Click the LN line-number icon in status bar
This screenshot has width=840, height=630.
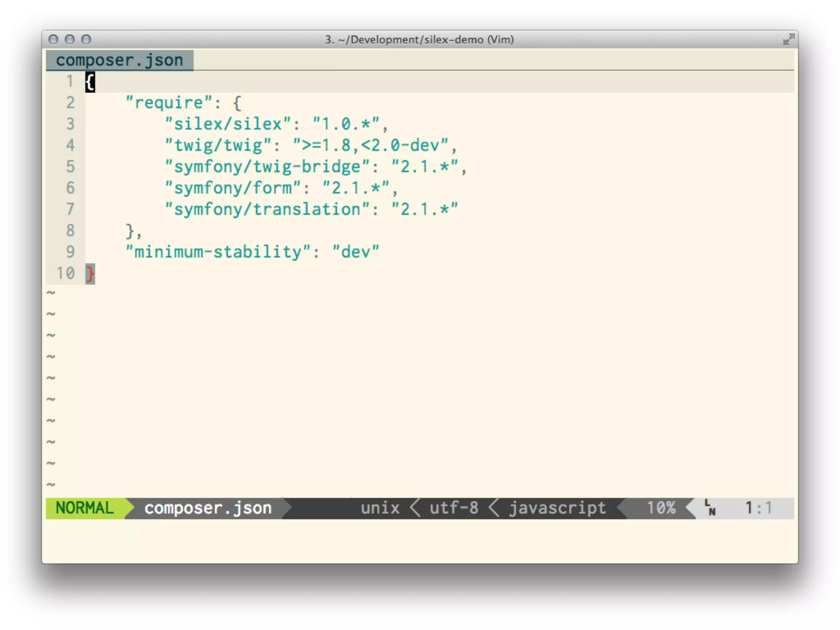[710, 508]
